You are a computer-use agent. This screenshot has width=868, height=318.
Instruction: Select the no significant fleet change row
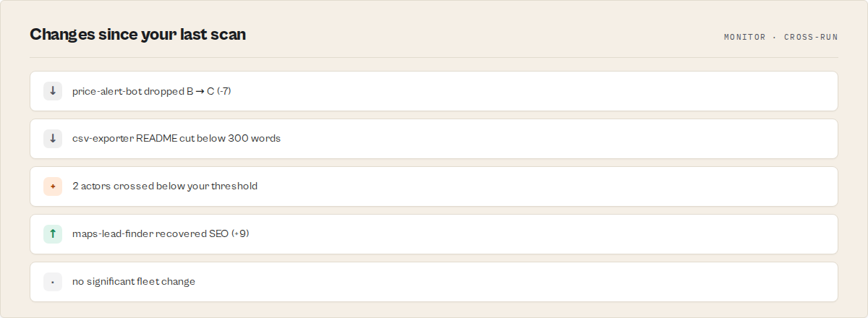[x=434, y=282]
